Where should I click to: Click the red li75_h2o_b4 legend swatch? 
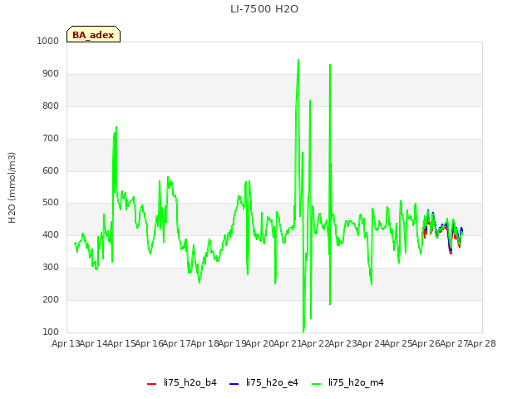[x=151, y=384]
